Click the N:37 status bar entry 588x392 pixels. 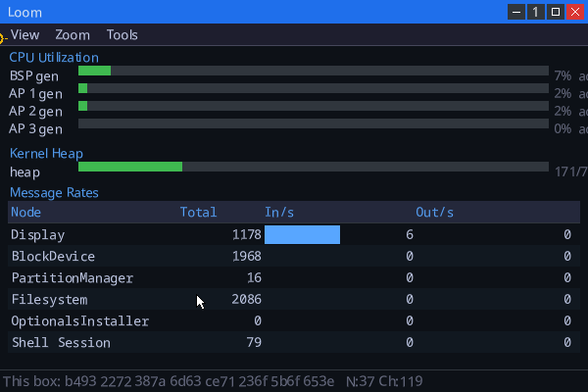coord(360,381)
